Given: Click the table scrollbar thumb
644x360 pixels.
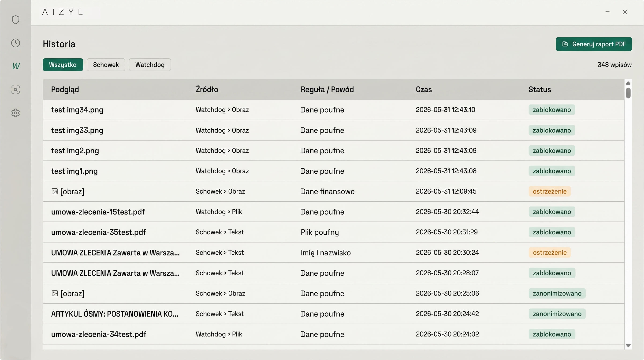Looking at the screenshot, I should tap(628, 93).
